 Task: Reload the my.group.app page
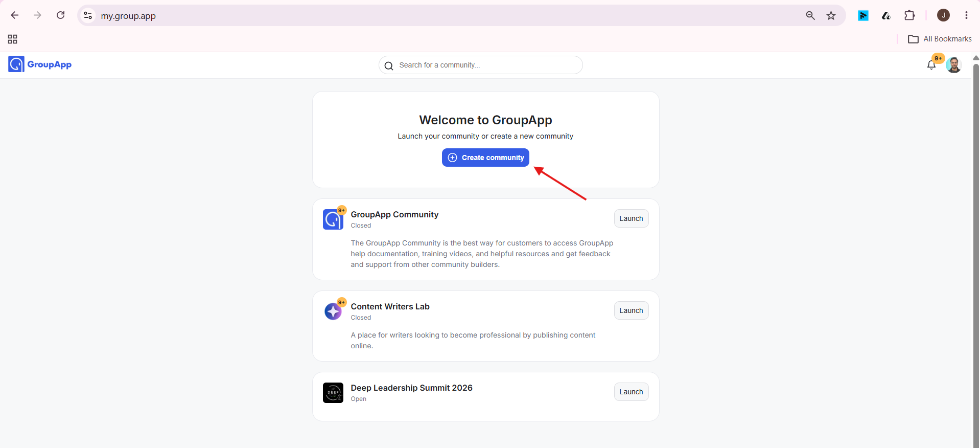[60, 15]
